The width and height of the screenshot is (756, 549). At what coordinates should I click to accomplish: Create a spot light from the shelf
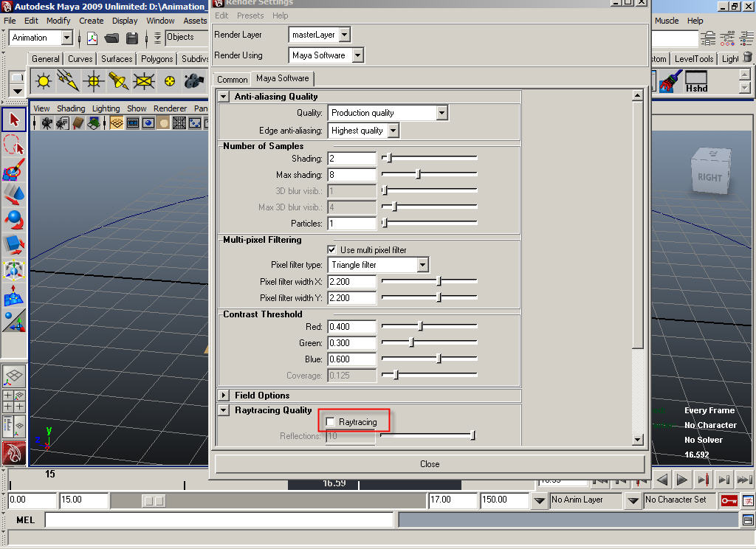(x=119, y=80)
